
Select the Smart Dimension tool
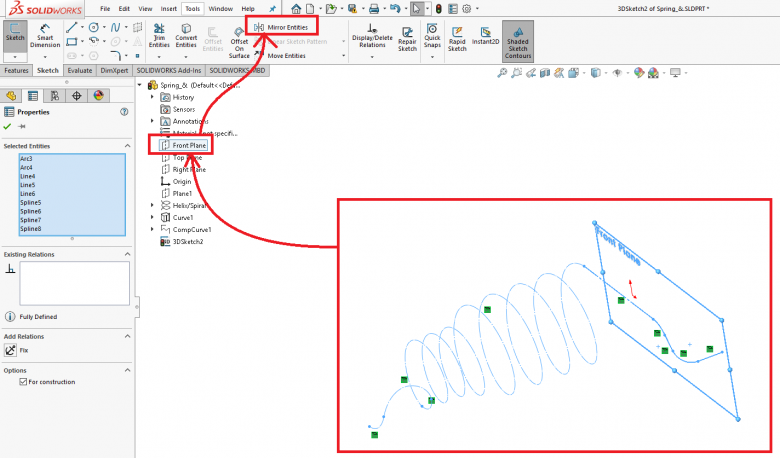pos(45,36)
